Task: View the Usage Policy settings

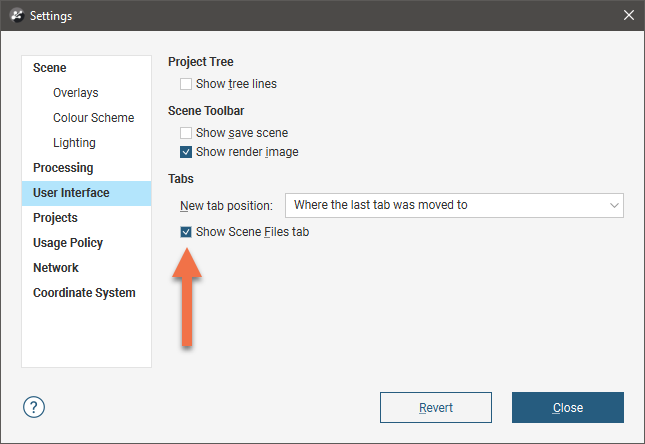Action: (x=68, y=243)
